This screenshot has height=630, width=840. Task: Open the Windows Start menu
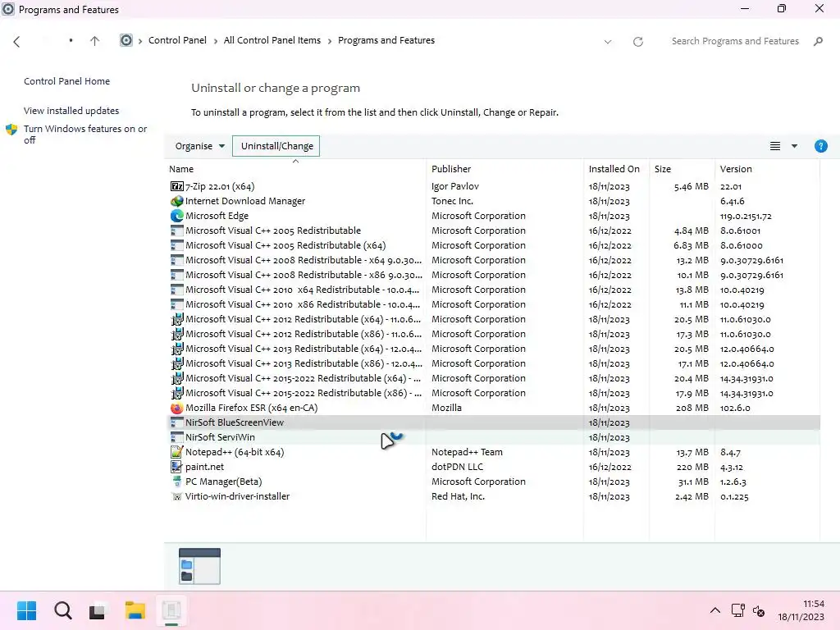[x=27, y=610]
